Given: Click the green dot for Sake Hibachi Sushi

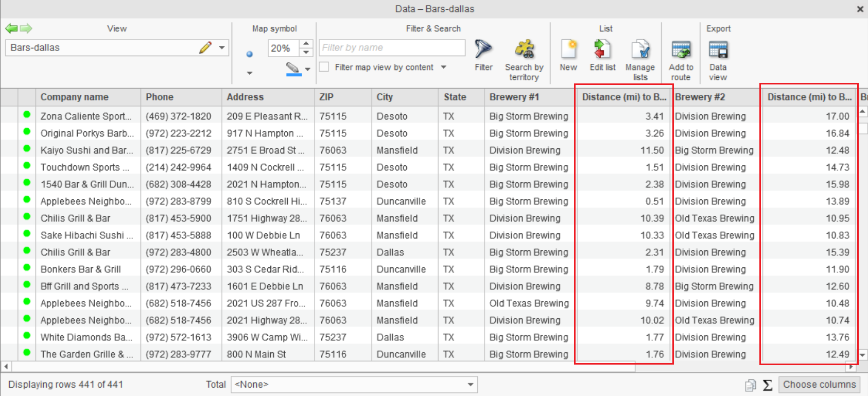Looking at the screenshot, I should 27,234.
